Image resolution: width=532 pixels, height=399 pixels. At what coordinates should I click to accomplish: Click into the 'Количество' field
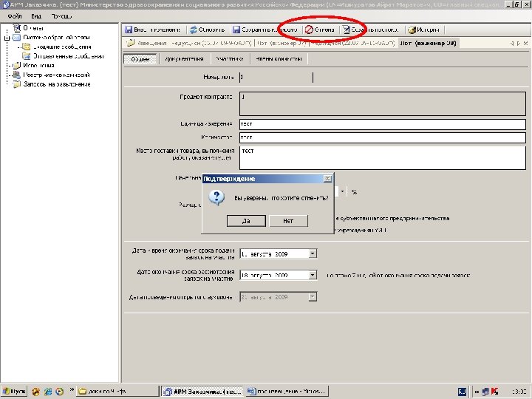pyautogui.click(x=383, y=137)
